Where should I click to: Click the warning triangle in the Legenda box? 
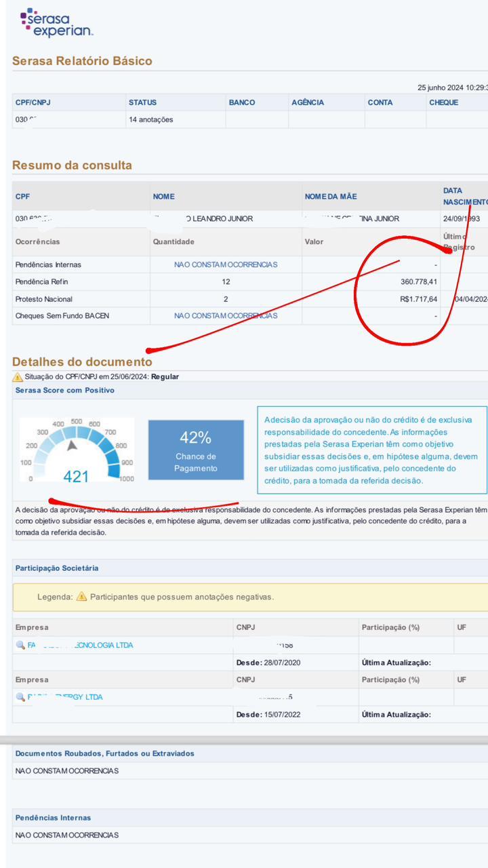[81, 597]
